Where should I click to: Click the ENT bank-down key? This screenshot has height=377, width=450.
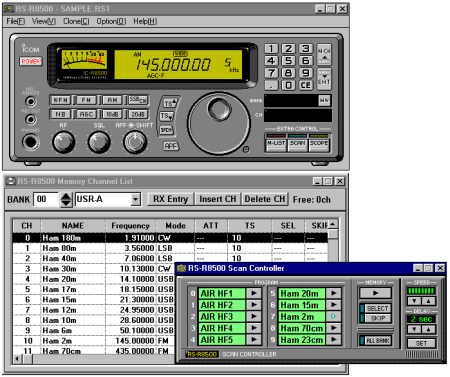click(324, 79)
